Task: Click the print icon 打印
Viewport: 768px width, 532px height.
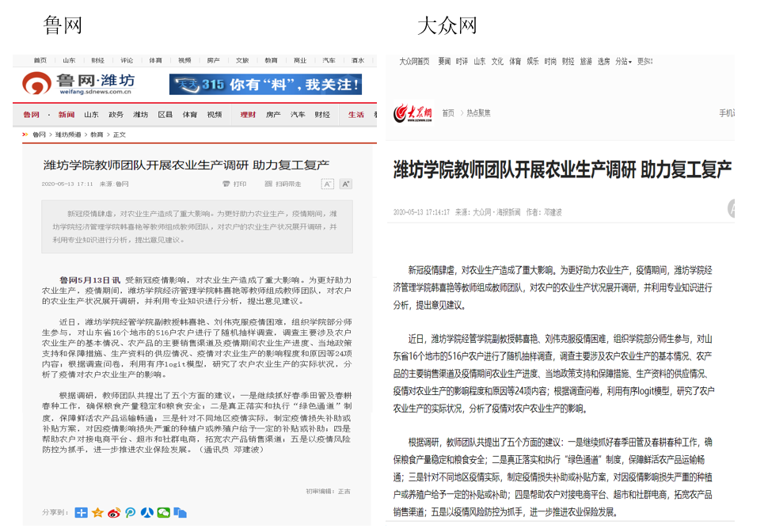Action: (x=234, y=184)
